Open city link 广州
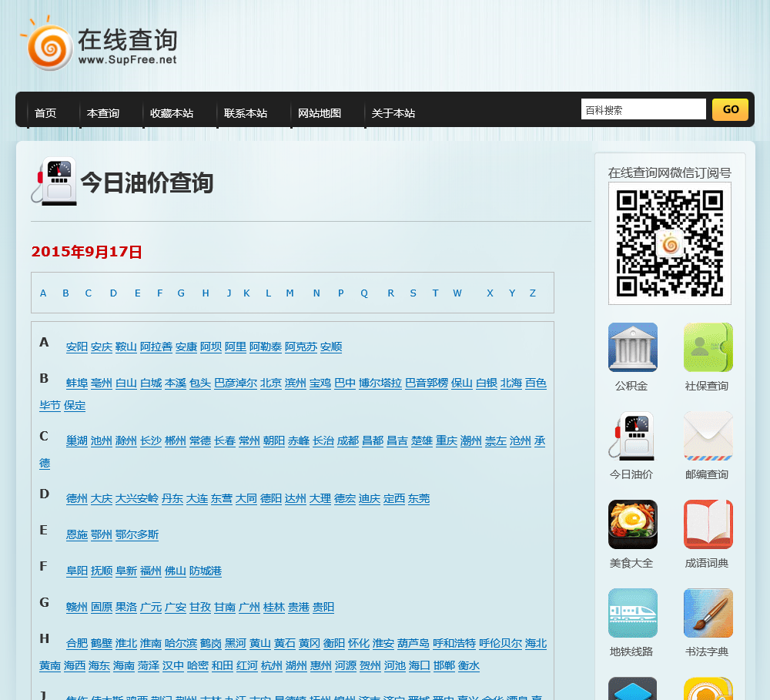 [x=249, y=608]
